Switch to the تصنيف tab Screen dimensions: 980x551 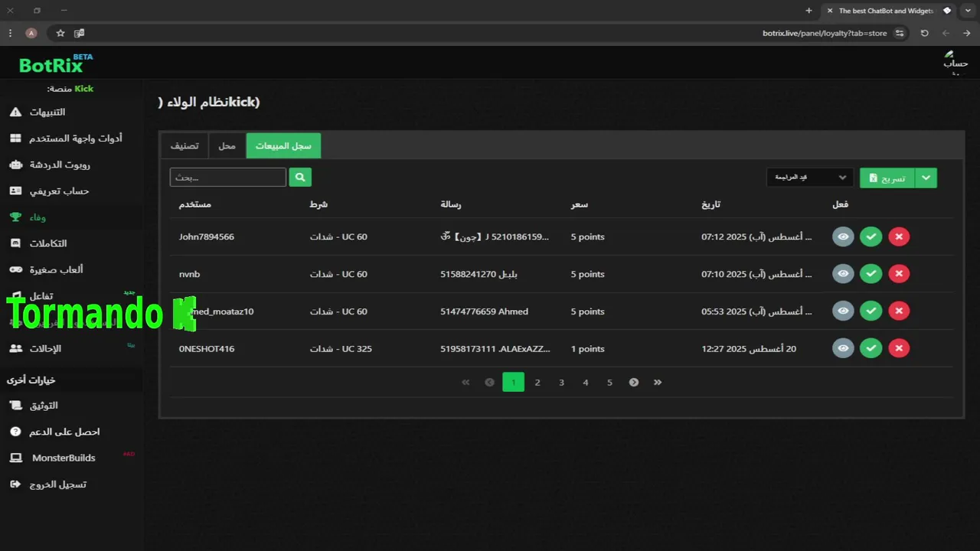point(185,145)
